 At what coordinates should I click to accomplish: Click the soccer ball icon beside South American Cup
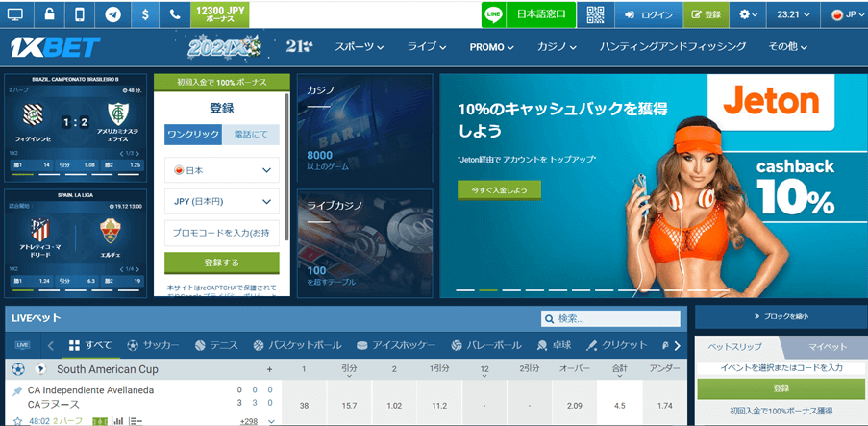point(18,369)
